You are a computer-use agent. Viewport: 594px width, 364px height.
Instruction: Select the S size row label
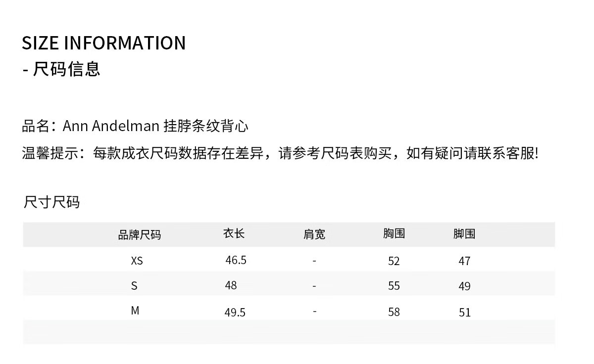point(134,286)
